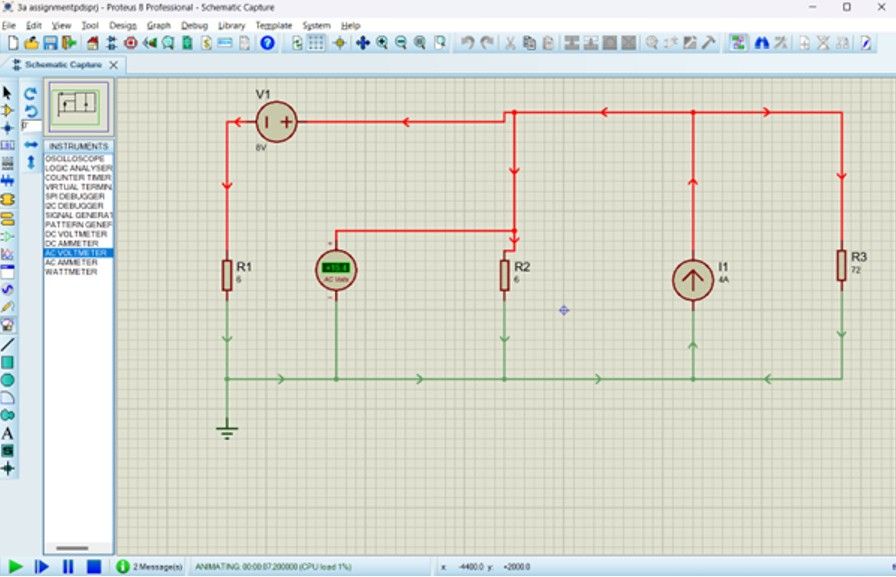This screenshot has height=577, width=896.
Task: Select the Component mode tool
Action: click(x=7, y=110)
